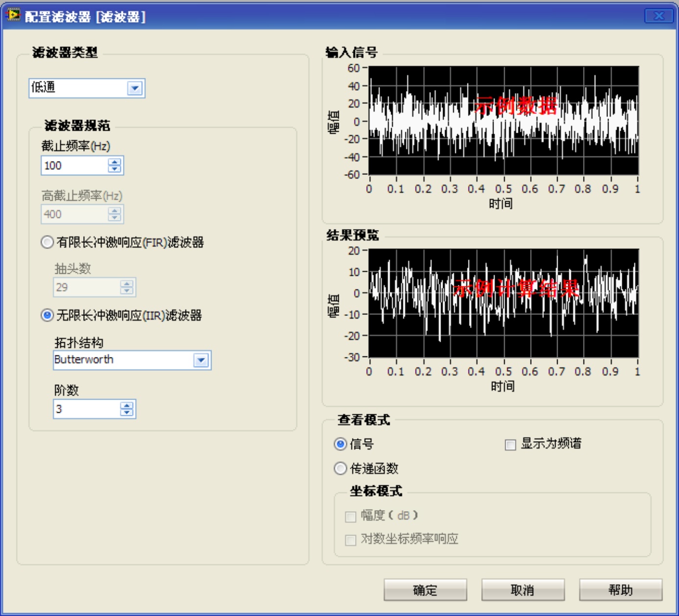The width and height of the screenshot is (679, 616).
Task: Click the order input field showing 3
Action: [x=86, y=409]
